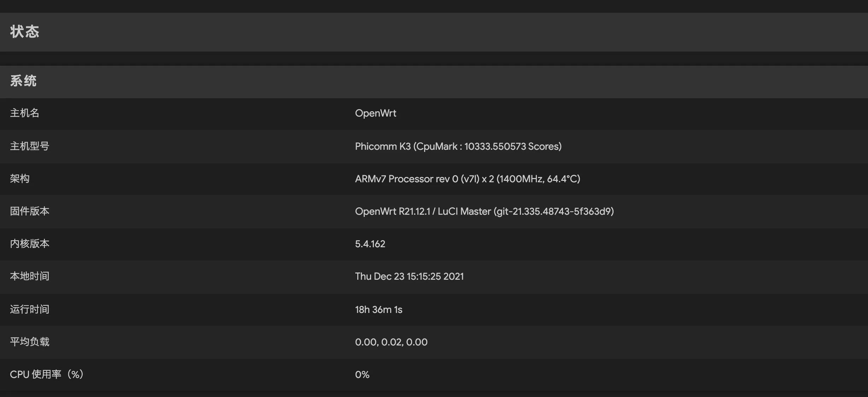Image resolution: width=868 pixels, height=397 pixels.
Task: Click the load average 0.00, 0.02, 0.00
Action: [x=391, y=342]
